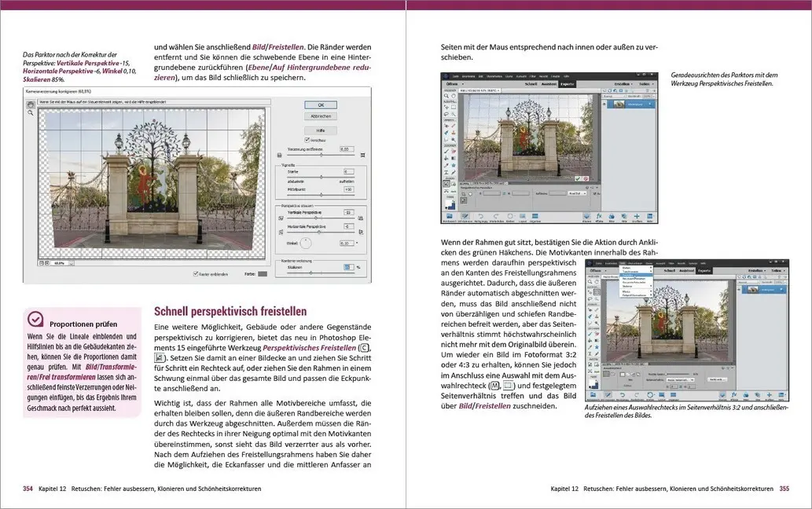Click highlighted Freistellen entry in open Bild menu
Viewport: 812px width, 509px height.
click(636, 275)
